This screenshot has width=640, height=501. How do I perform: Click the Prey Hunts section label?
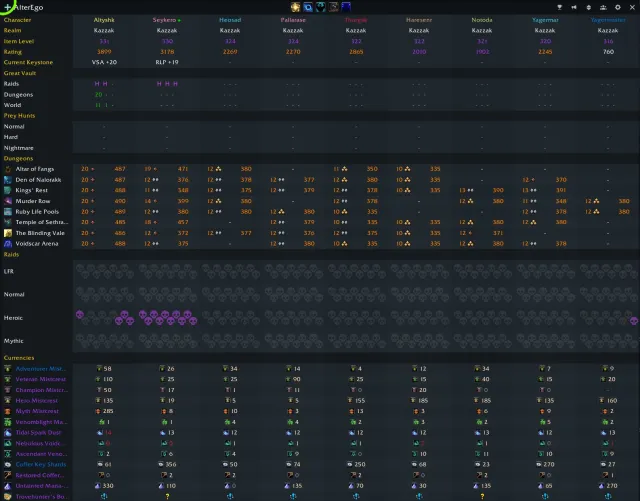pyautogui.click(x=19, y=116)
